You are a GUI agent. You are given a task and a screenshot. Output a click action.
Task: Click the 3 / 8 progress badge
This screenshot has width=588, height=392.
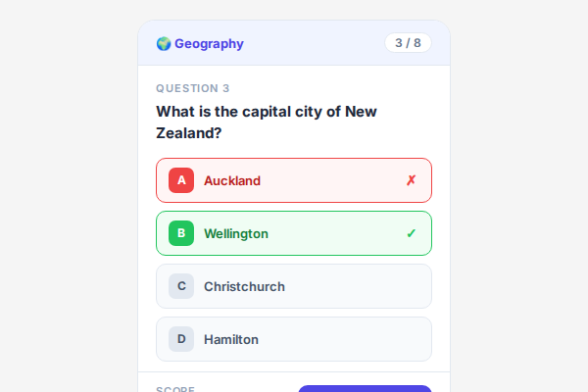(408, 43)
